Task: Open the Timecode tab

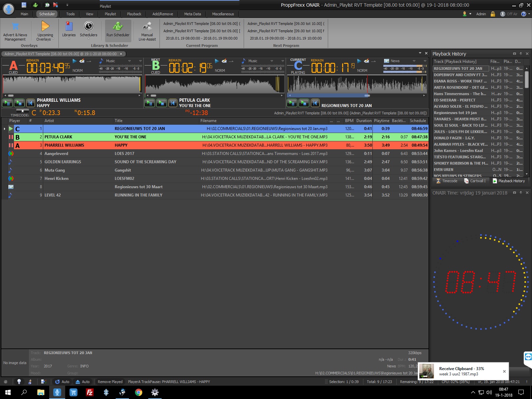Action: point(447,181)
